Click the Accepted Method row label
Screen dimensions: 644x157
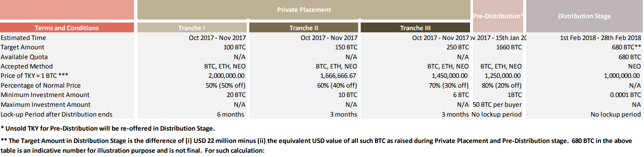pos(27,66)
